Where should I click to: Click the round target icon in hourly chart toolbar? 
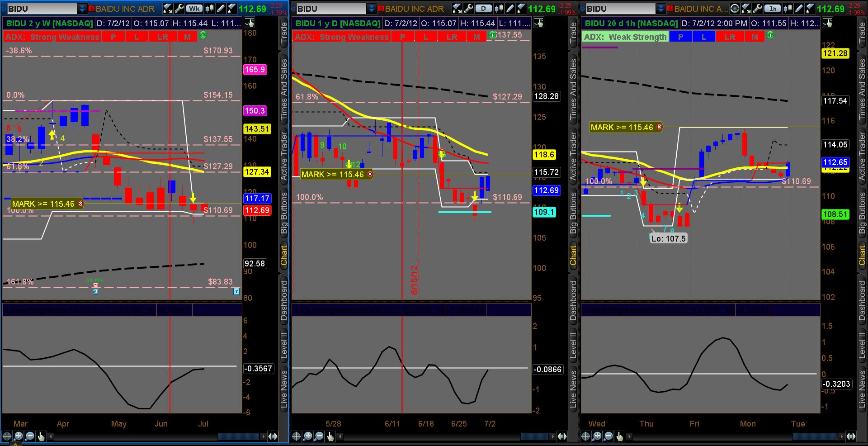point(735,8)
